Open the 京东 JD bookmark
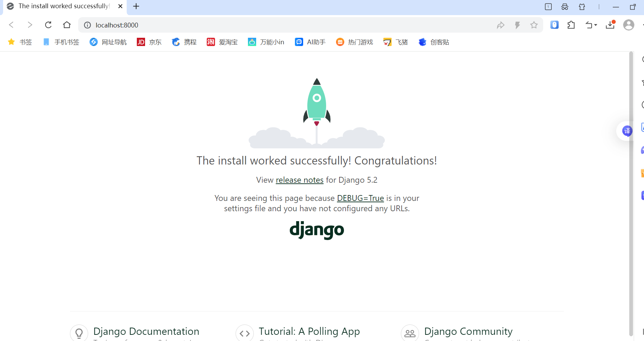The height and width of the screenshot is (341, 644). (149, 42)
